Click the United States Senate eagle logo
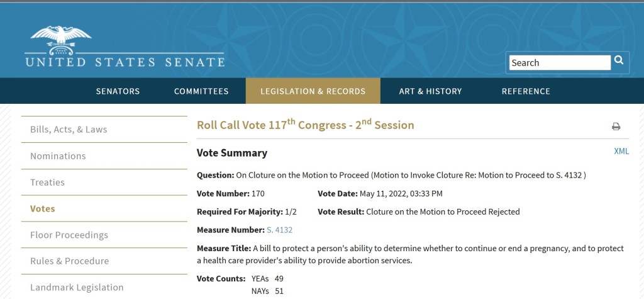This screenshot has width=644, height=299. tap(60, 40)
